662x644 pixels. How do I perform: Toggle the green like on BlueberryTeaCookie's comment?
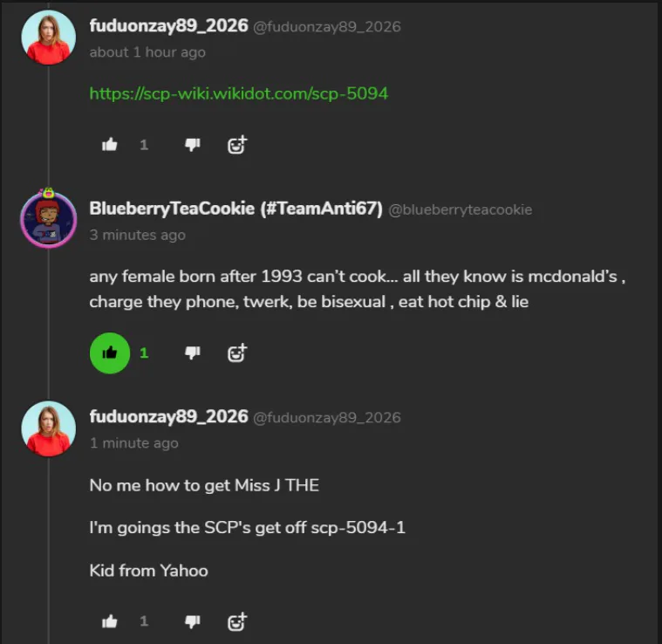pos(110,353)
